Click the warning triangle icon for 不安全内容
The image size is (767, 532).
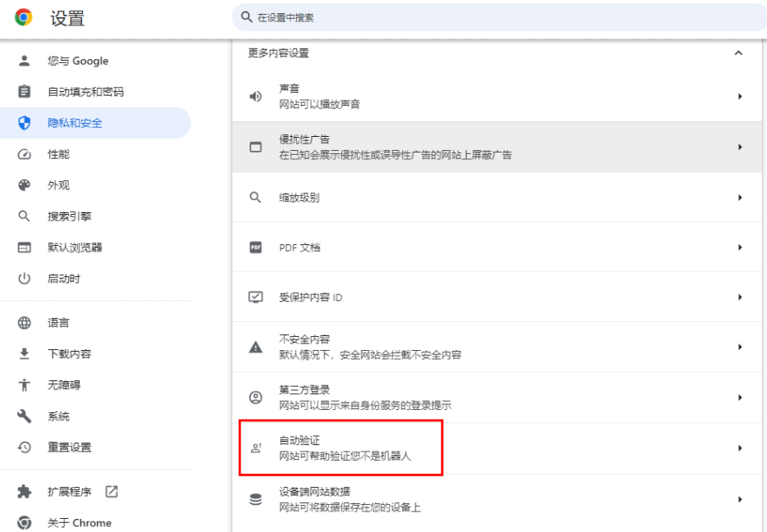(x=255, y=348)
